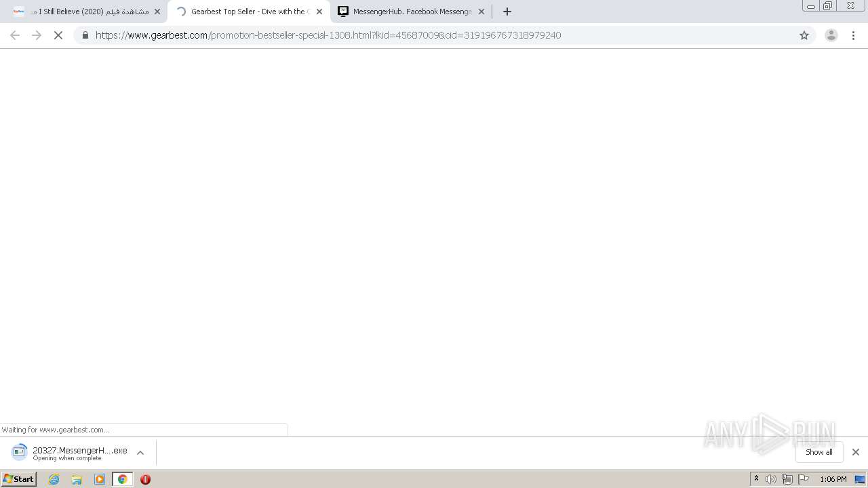
Task: Open the network tray icon
Action: point(787,479)
